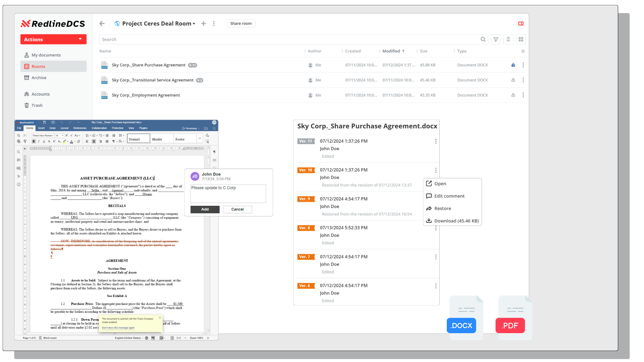The width and height of the screenshot is (644, 362).
Task: Select the center alignment icon
Action: point(94,141)
